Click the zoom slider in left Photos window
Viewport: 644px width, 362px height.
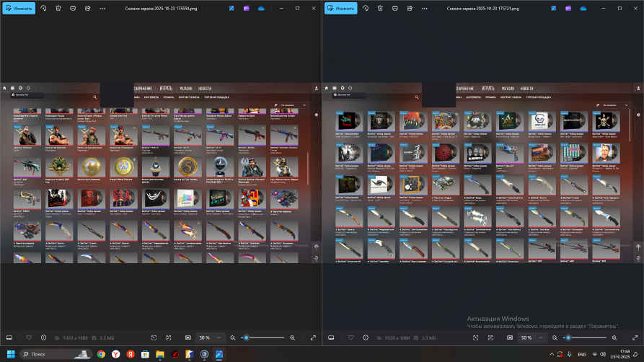(x=263, y=337)
